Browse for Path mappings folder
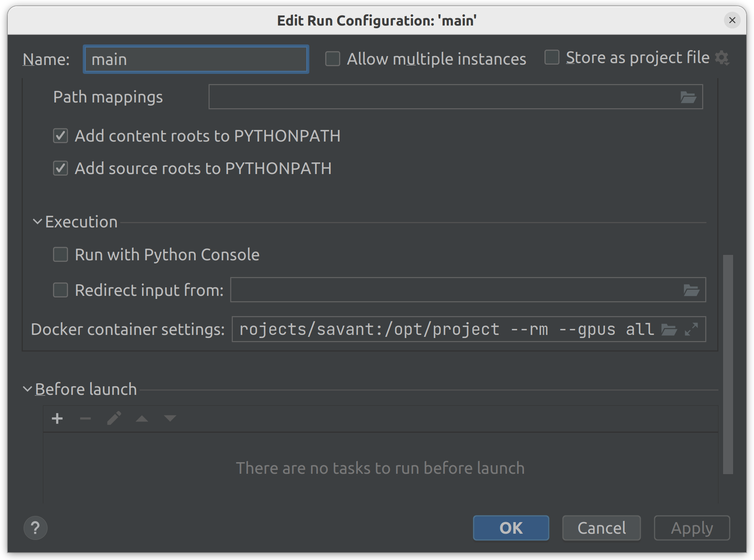 [x=688, y=97]
